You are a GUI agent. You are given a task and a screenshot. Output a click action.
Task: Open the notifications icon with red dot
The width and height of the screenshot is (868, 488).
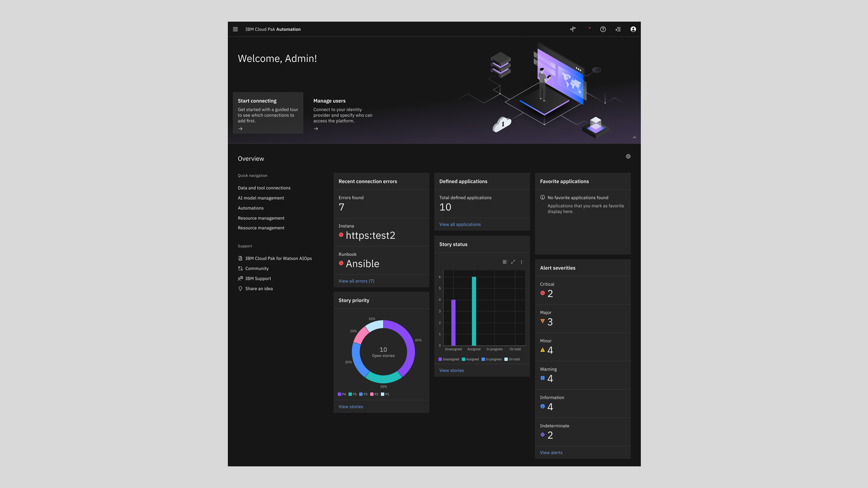pos(588,29)
